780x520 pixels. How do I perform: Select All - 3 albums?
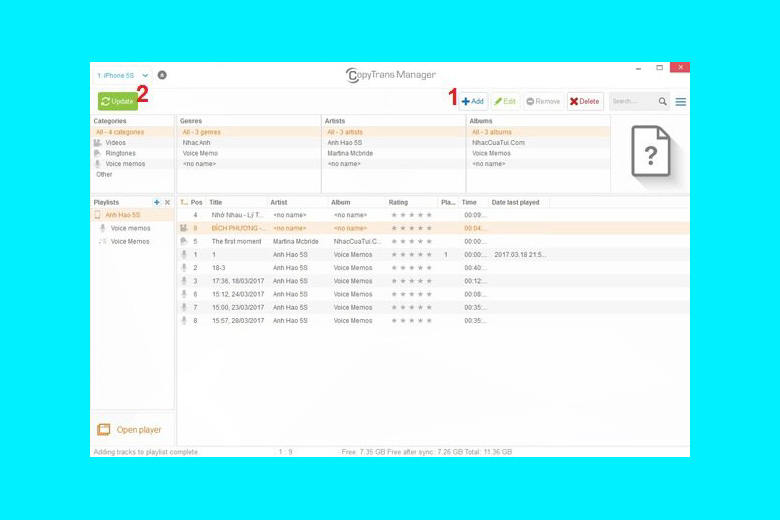click(539, 132)
